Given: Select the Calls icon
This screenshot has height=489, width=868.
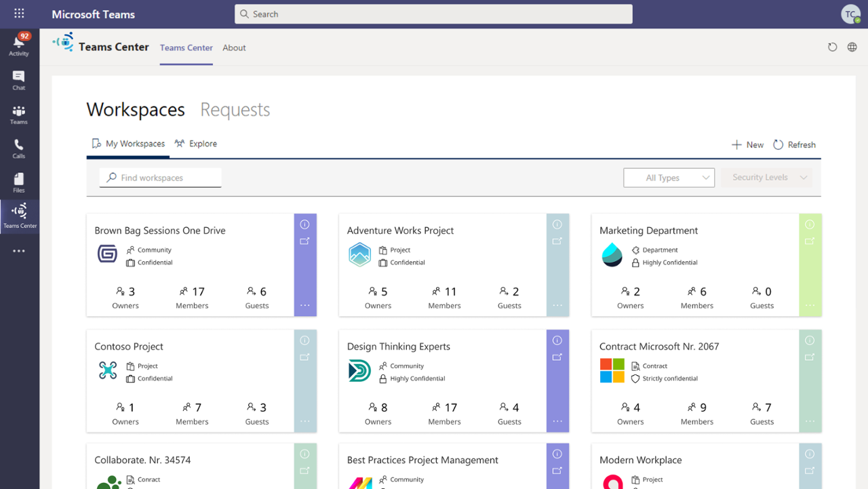Looking at the screenshot, I should tap(19, 145).
